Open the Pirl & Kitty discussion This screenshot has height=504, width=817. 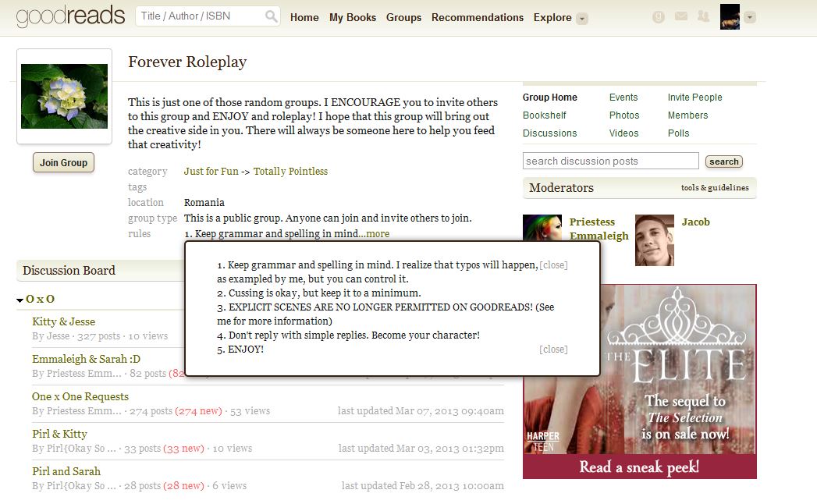59,434
